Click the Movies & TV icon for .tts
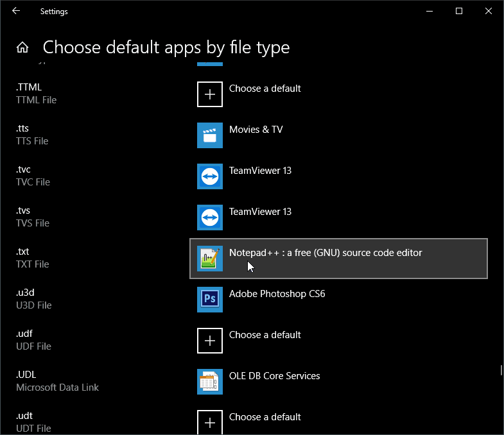The image size is (504, 435). (x=210, y=135)
